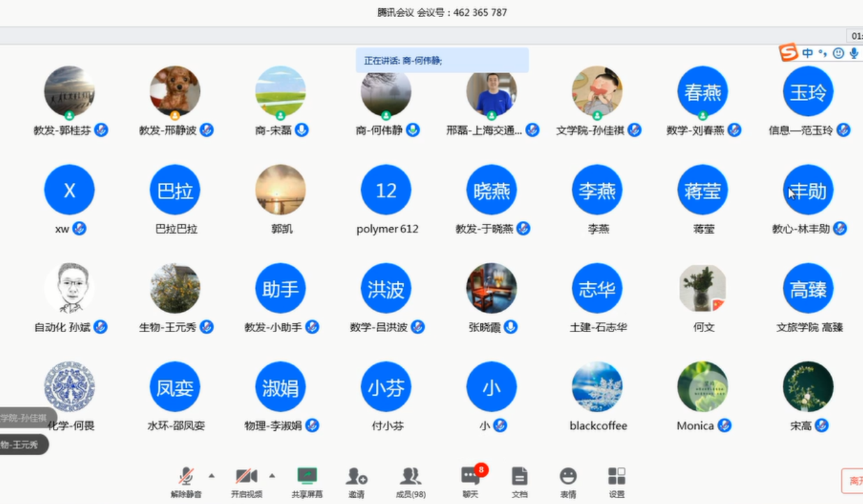Expand the arrow next to 开启视频
Viewport: 863px width, 504px height.
tap(272, 475)
